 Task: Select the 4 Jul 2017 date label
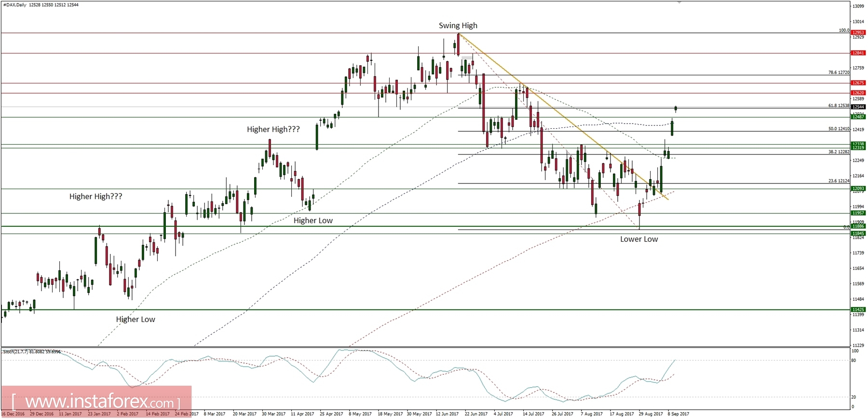click(503, 414)
